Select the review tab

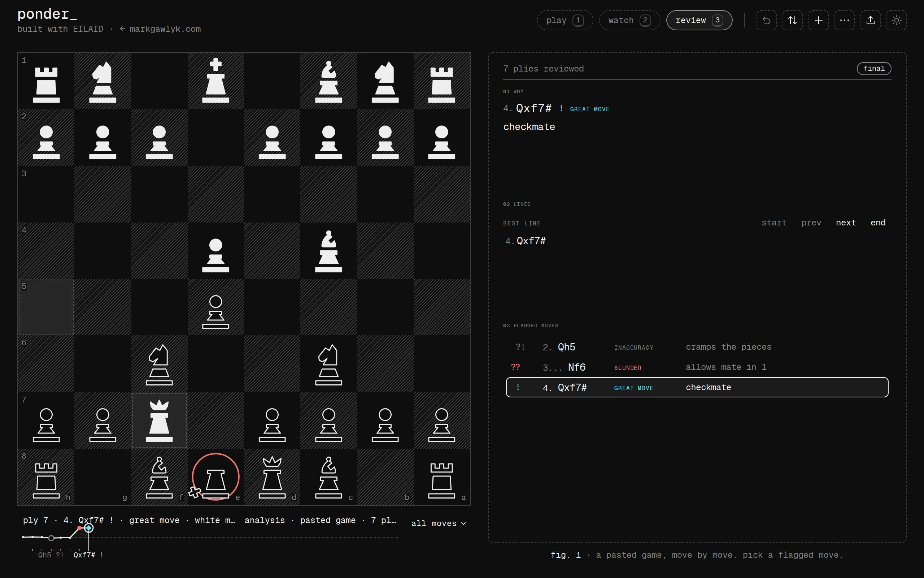699,20
